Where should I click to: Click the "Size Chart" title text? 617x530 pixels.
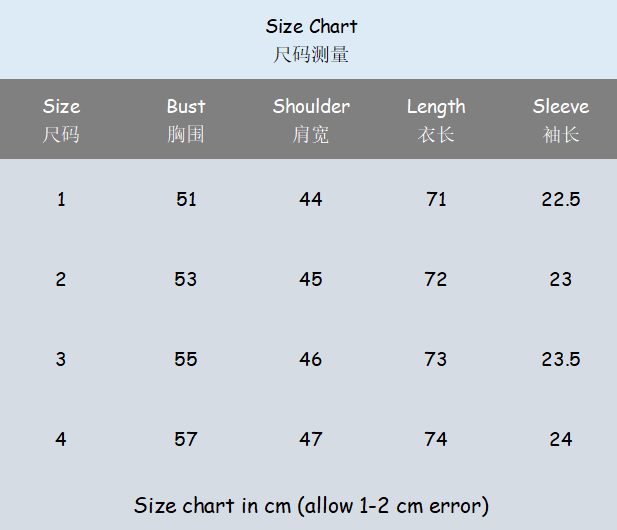click(x=311, y=26)
